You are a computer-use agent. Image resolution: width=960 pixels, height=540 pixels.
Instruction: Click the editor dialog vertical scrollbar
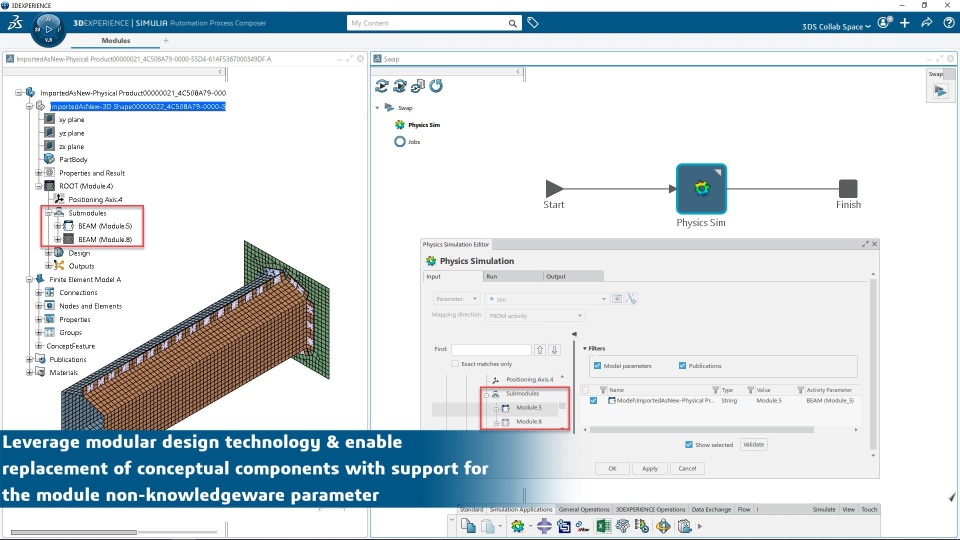tap(873, 364)
